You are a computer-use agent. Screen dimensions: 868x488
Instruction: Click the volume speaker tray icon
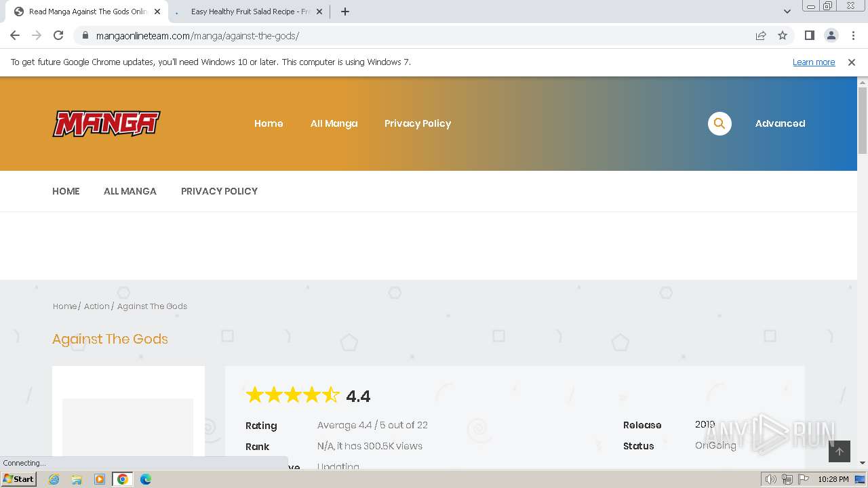point(770,479)
